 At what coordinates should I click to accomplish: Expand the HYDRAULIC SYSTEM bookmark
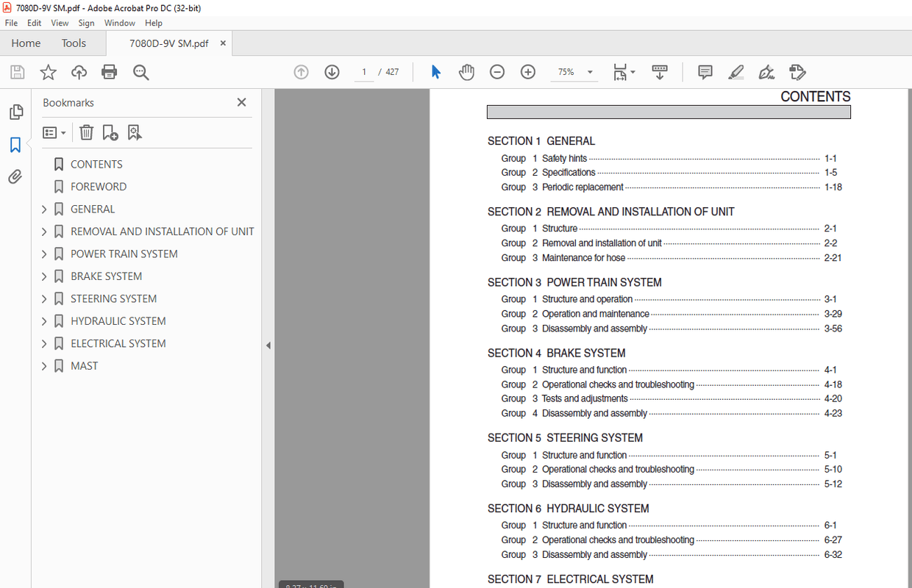pyautogui.click(x=43, y=320)
